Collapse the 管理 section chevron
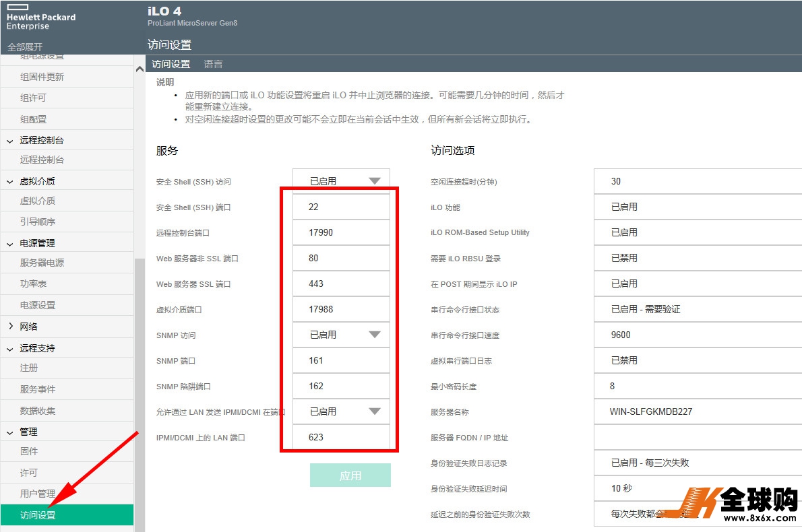The image size is (802, 532). (x=9, y=432)
